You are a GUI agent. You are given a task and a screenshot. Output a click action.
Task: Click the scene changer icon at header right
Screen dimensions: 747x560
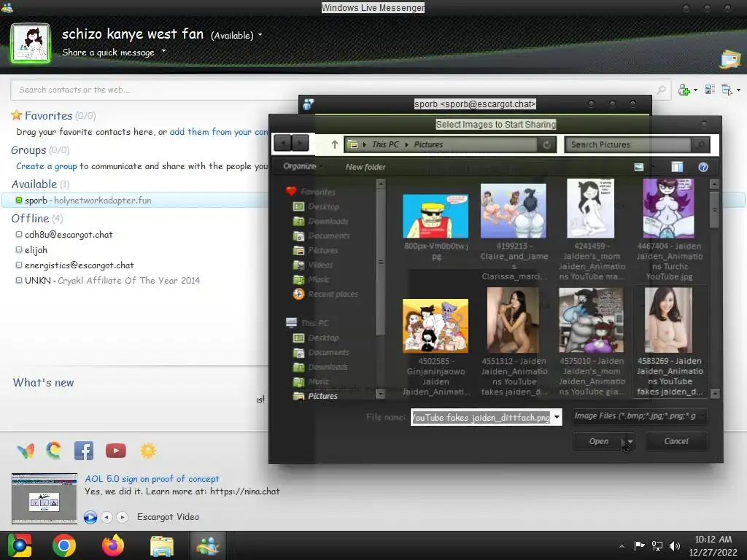[729, 59]
